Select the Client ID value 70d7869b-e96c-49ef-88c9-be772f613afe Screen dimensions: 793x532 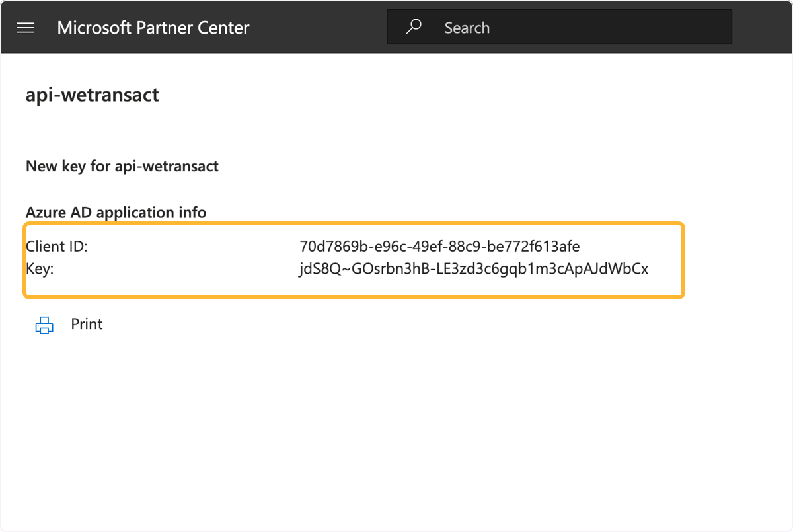pyautogui.click(x=439, y=247)
